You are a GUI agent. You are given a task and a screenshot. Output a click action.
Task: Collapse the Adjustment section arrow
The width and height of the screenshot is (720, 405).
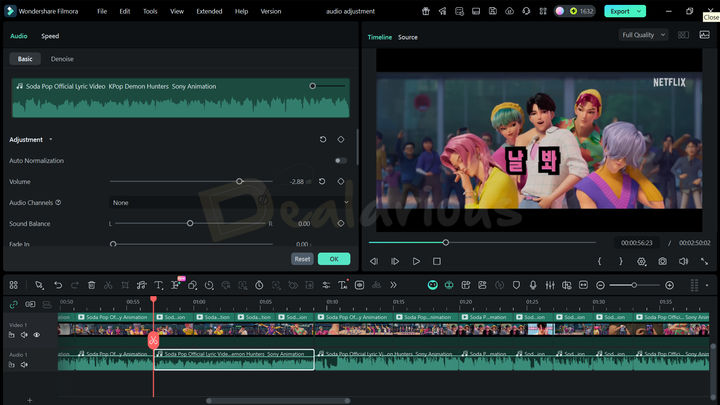[51, 140]
